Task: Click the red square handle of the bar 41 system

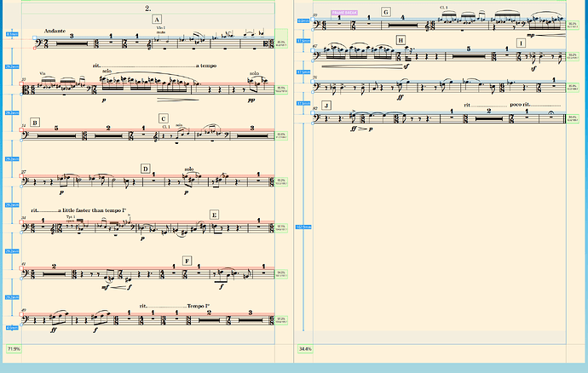Action: (x=21, y=268)
